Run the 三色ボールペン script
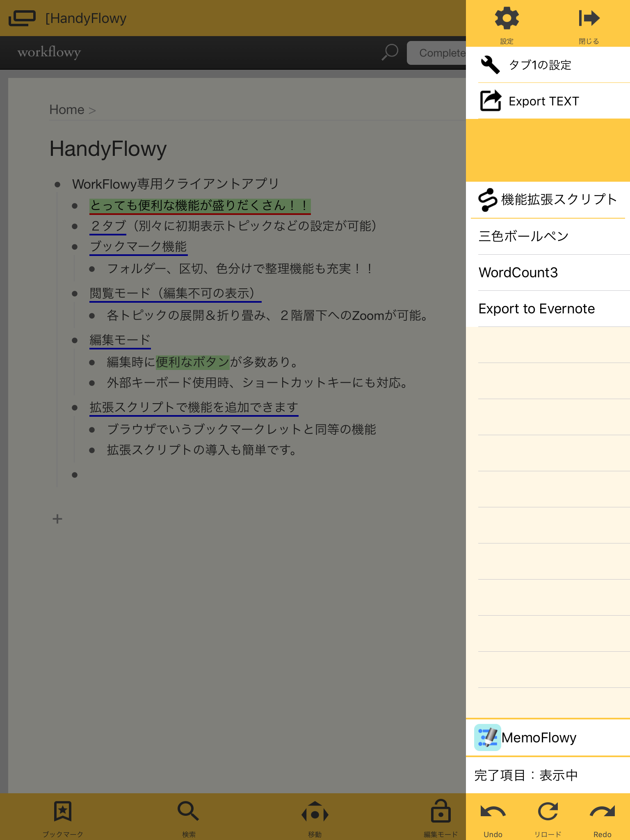 pyautogui.click(x=548, y=236)
